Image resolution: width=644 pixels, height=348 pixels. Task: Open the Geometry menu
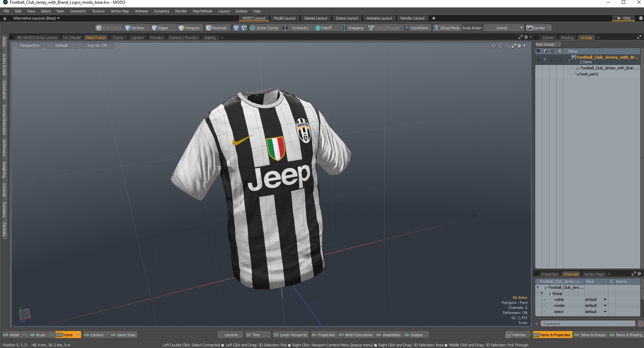point(78,11)
